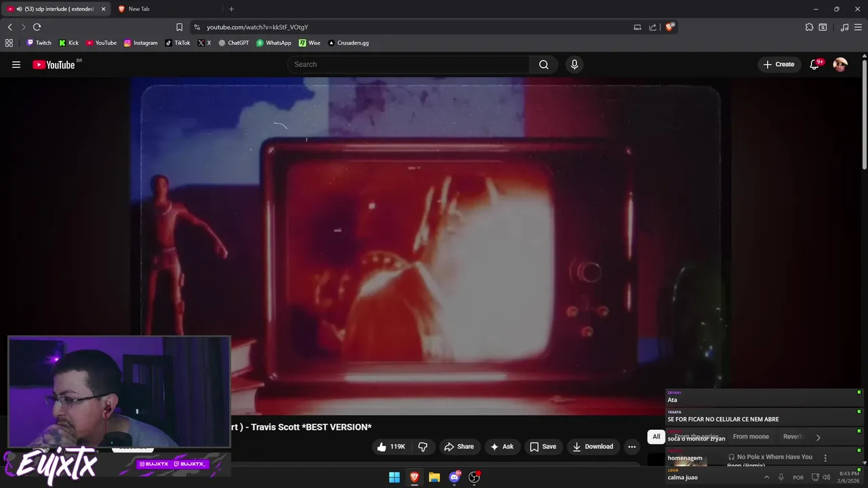
Task: Reload the page
Action: click(37, 27)
